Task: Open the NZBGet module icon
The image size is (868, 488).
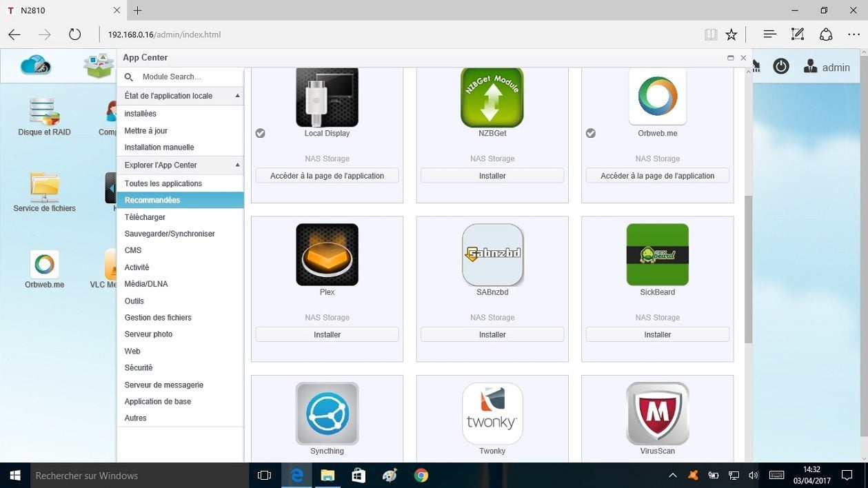Action: coord(492,98)
